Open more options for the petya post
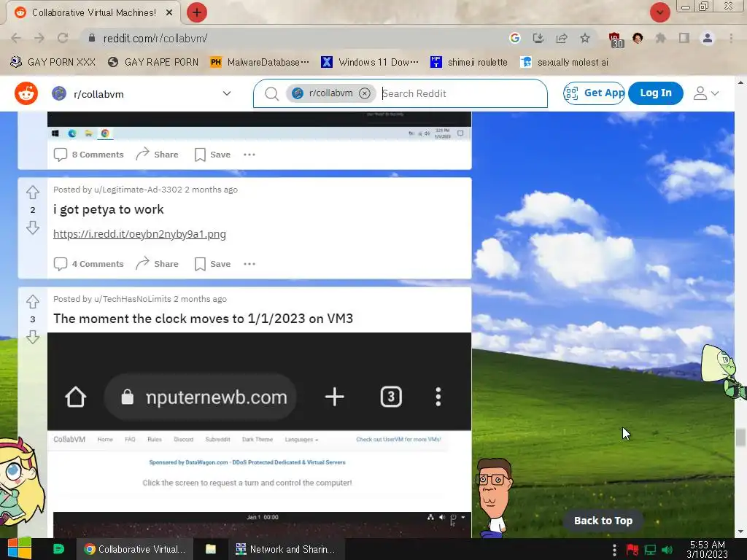 [x=249, y=264]
